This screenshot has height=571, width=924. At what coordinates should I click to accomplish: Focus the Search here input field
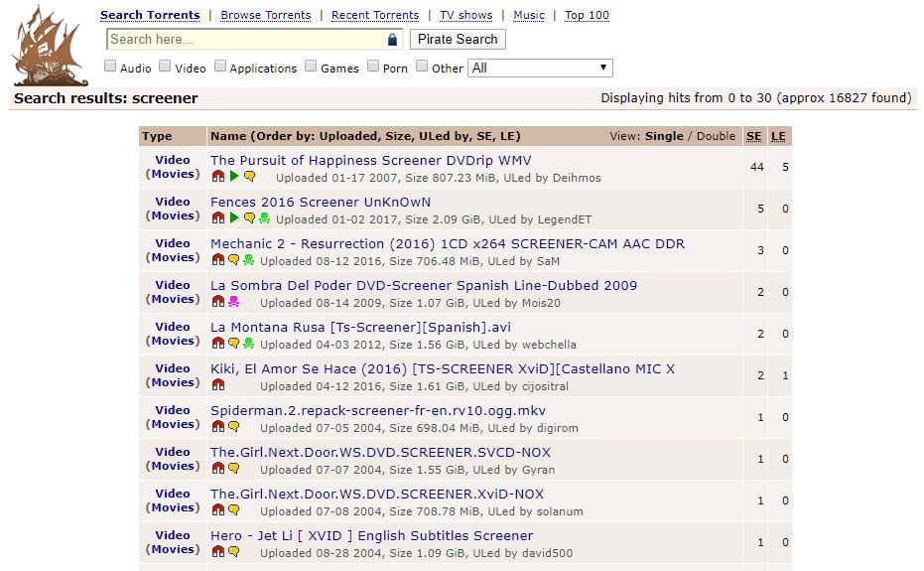click(x=254, y=40)
